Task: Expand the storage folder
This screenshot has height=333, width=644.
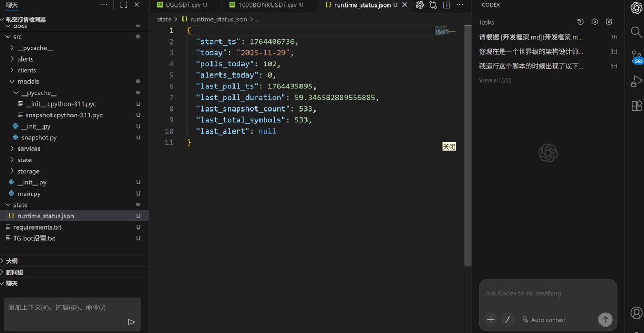Action: (74, 171)
